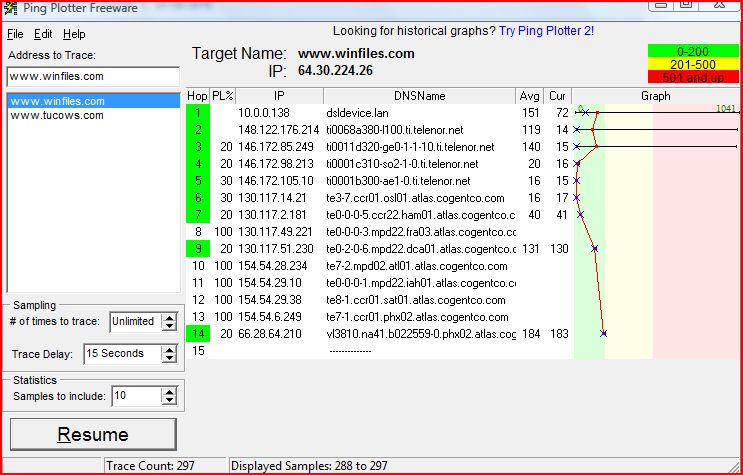Screen dimensions: 743x475
Task: Click the red 501 and up legend swatch
Action: pyautogui.click(x=693, y=77)
